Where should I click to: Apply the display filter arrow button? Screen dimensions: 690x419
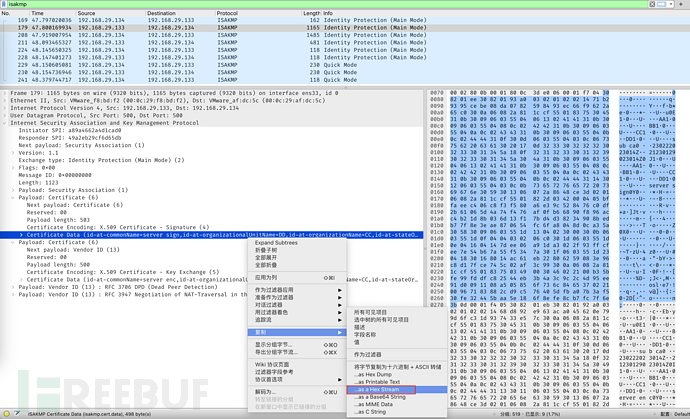coord(661,4)
